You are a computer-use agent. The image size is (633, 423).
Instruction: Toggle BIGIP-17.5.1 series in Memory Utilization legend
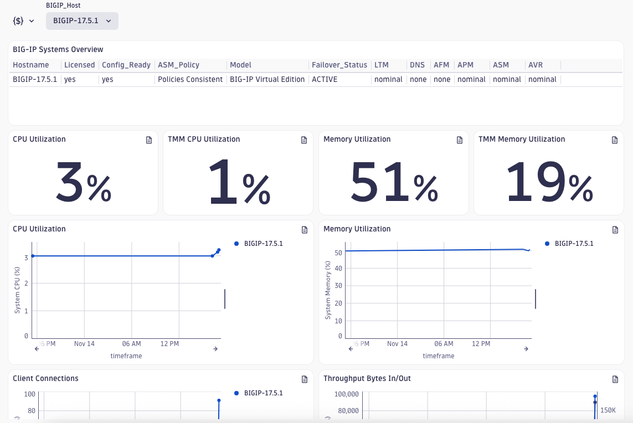(x=574, y=243)
